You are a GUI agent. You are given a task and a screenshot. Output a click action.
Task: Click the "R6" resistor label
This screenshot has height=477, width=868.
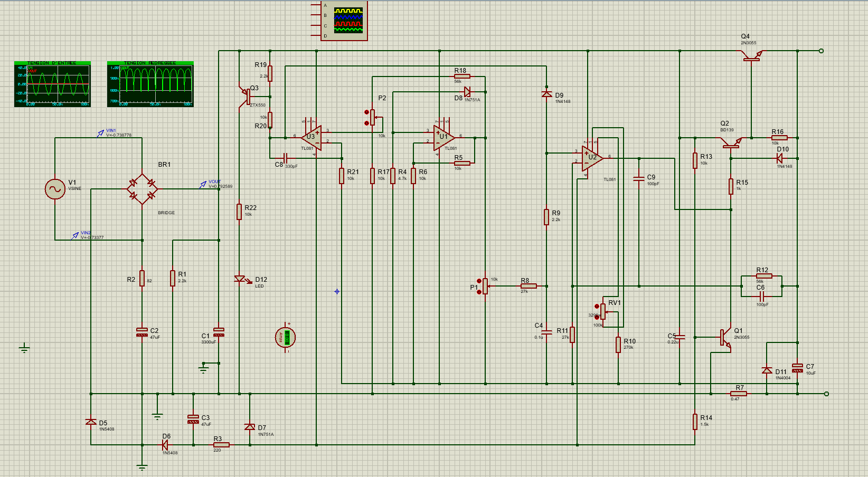pyautogui.click(x=423, y=172)
